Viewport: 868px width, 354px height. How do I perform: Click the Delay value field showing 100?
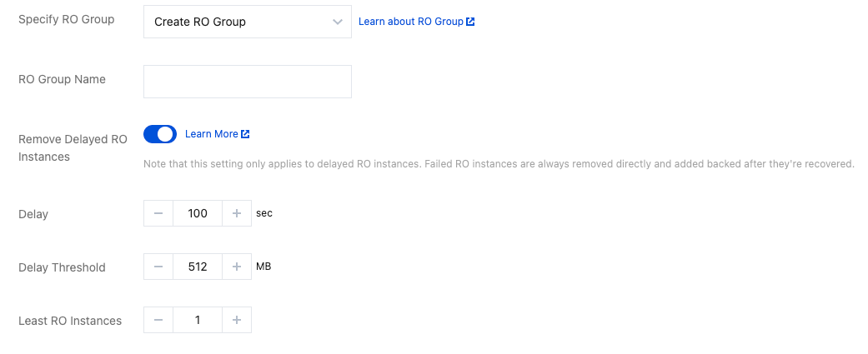click(x=198, y=214)
